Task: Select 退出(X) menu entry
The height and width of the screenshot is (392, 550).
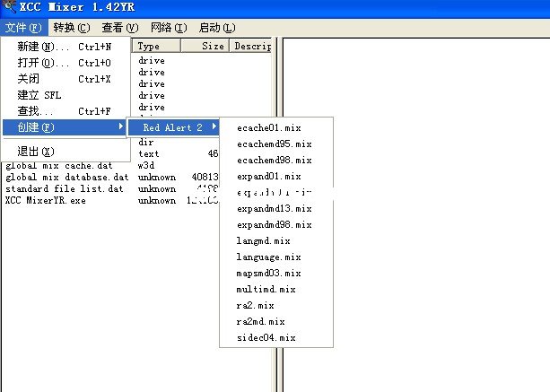Action: pyautogui.click(x=65, y=152)
